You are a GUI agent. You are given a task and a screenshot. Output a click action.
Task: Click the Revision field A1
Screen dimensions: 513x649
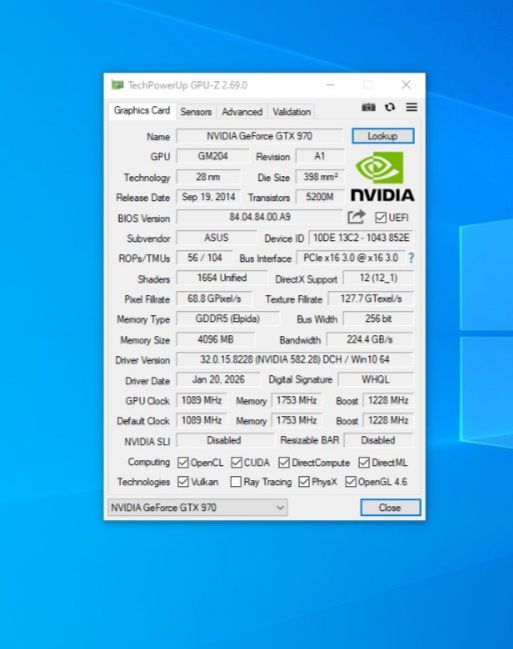pos(320,156)
